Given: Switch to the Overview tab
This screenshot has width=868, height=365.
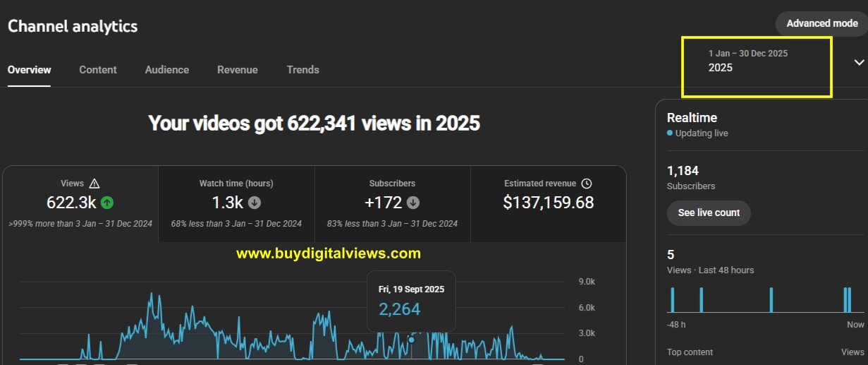Looking at the screenshot, I should [29, 70].
